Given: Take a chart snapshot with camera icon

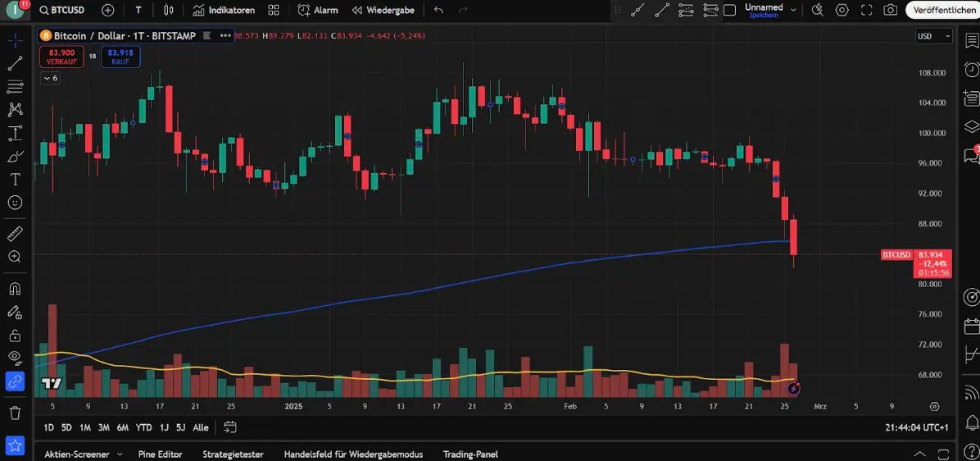Looking at the screenshot, I should pos(890,10).
